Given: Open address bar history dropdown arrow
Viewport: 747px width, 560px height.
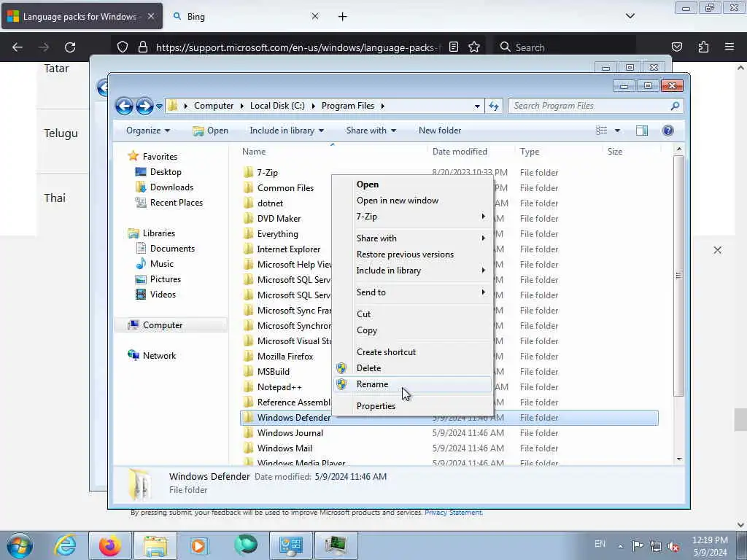Looking at the screenshot, I should 477,106.
